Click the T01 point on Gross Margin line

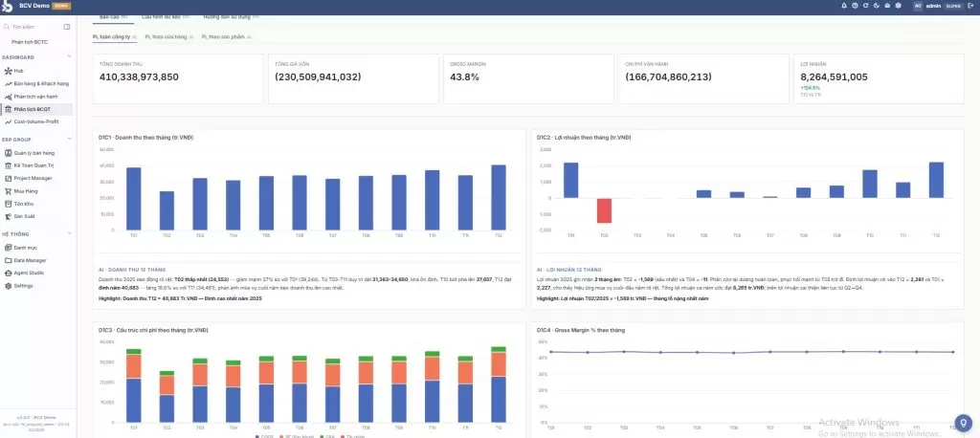[x=550, y=352]
